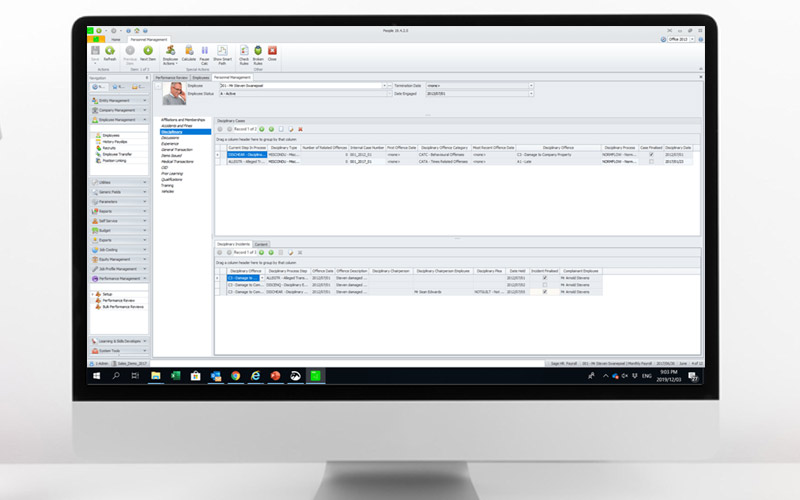Switch to the Employees document tab
800x500 pixels.
point(201,76)
